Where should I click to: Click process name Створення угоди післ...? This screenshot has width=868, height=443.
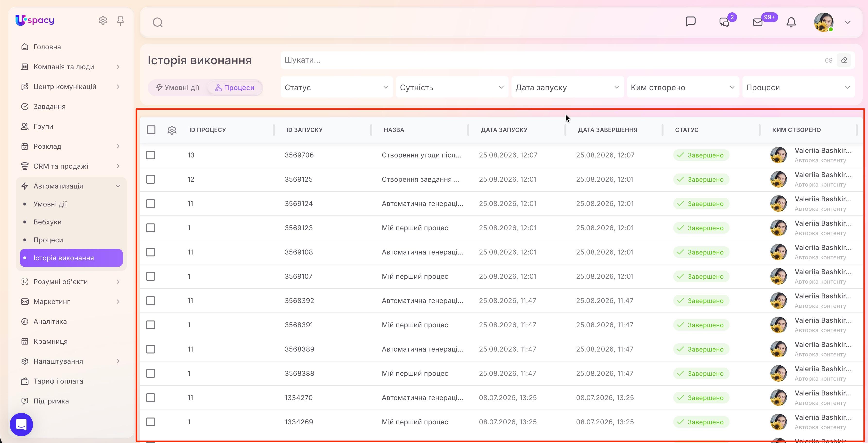pos(421,155)
